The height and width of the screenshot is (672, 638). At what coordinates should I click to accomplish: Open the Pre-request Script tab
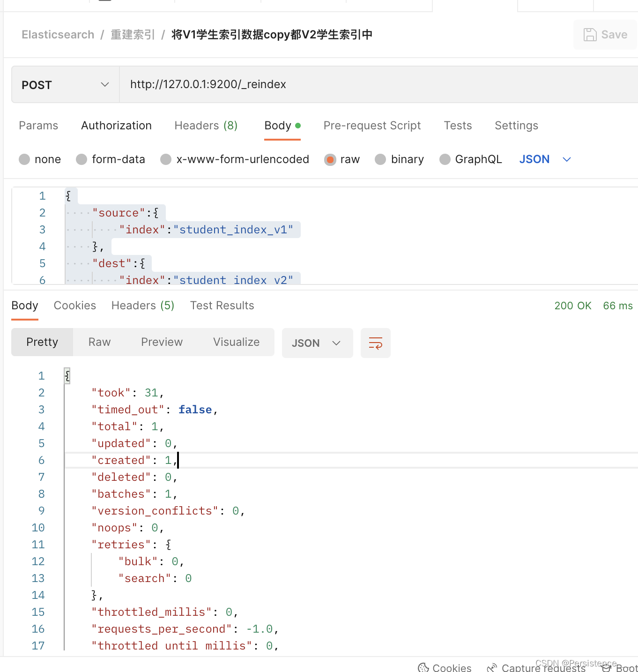(372, 126)
